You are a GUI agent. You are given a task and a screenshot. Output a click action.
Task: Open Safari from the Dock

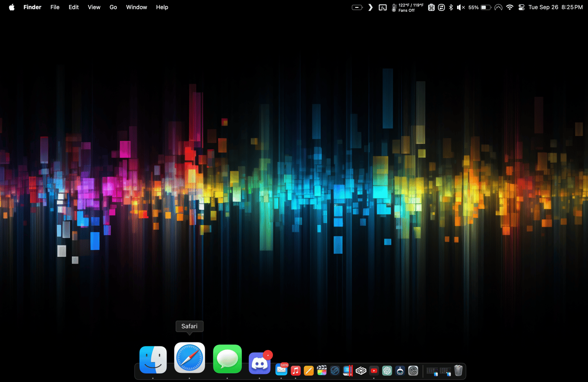(189, 358)
